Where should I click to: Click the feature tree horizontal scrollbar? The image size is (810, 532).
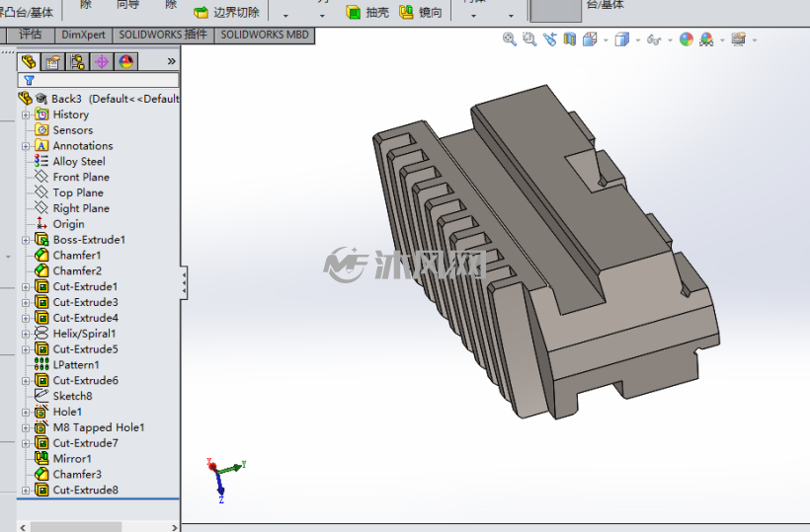[76, 527]
